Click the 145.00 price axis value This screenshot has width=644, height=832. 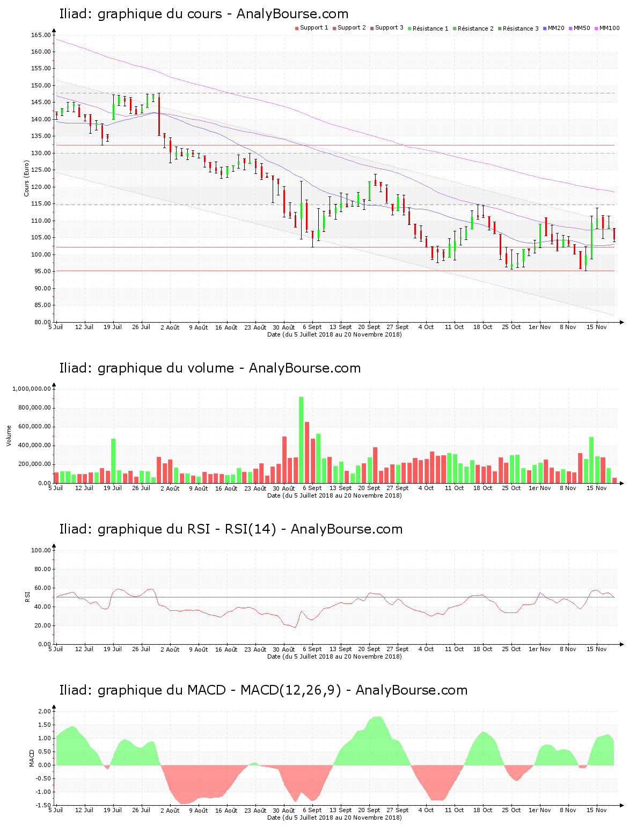tap(41, 103)
